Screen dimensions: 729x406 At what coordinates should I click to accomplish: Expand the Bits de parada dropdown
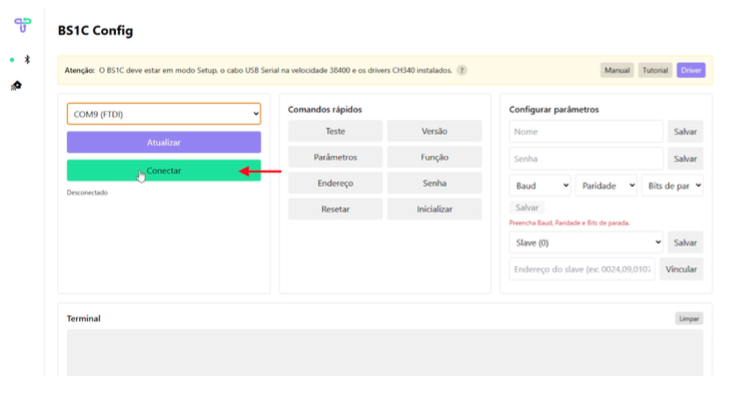[673, 185]
